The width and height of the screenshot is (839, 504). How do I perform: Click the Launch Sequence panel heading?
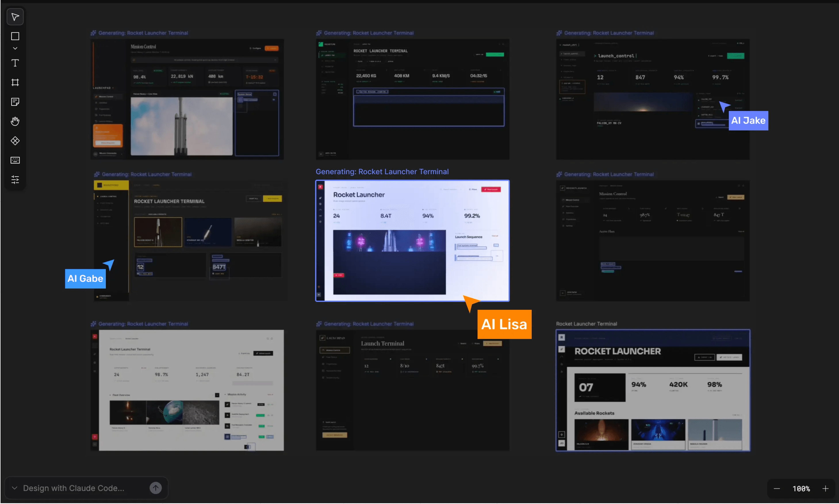coord(469,237)
